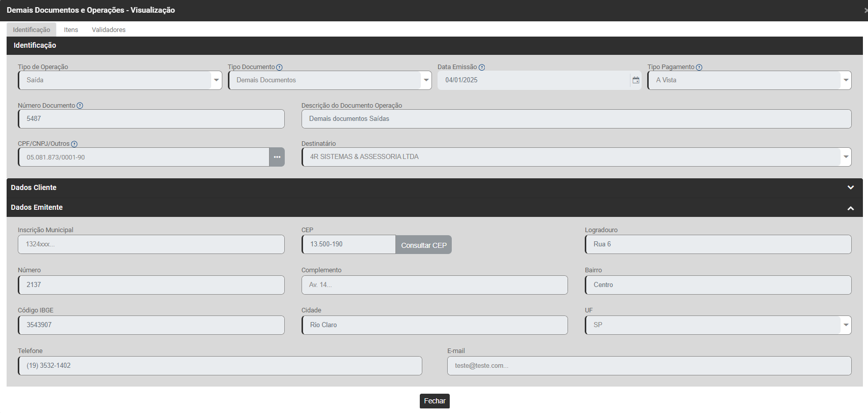Viewport: 868px width, 413px height.
Task: Click help icon next to Tipo Pagamento
Action: pos(699,68)
